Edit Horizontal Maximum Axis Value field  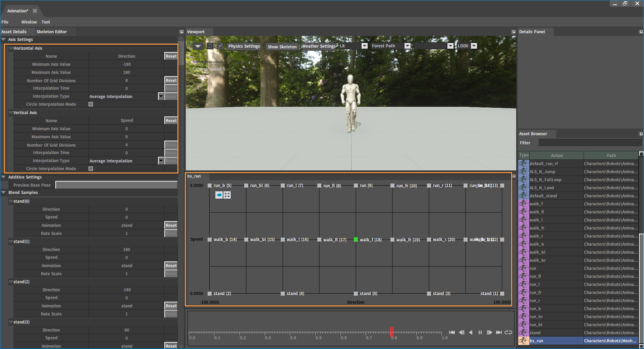(126, 72)
